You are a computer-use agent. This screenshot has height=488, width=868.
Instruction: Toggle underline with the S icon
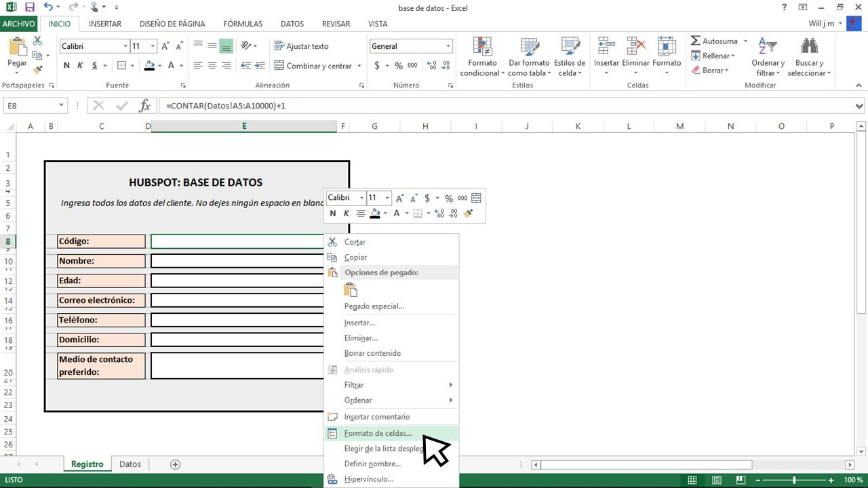point(95,66)
